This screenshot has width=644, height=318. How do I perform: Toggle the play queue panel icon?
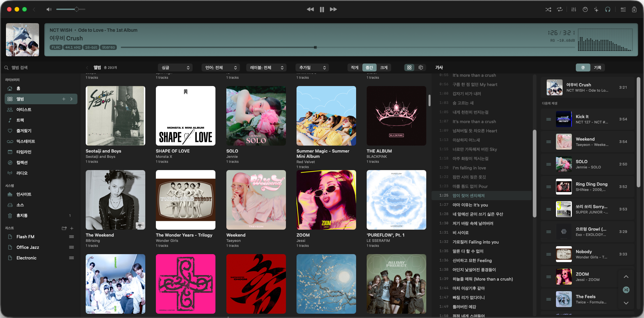pyautogui.click(x=634, y=10)
